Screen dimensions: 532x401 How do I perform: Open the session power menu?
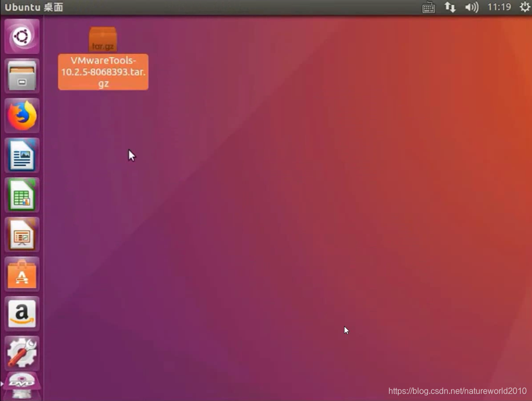525,7
